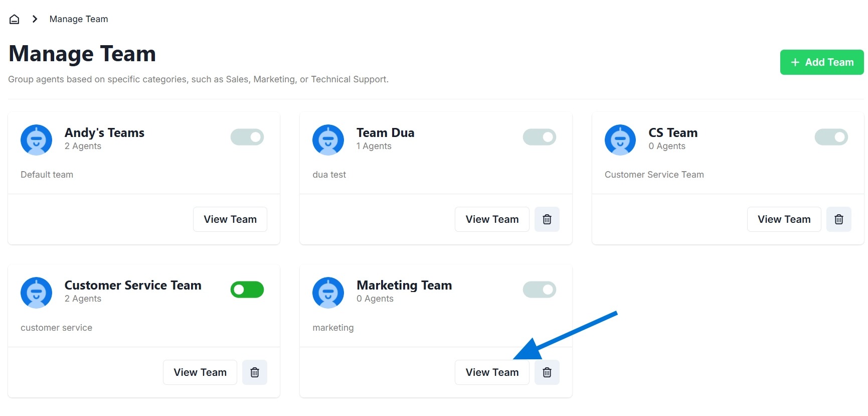Delete CS Team using trash icon
Viewport: 868px width, 416px height.
(838, 219)
